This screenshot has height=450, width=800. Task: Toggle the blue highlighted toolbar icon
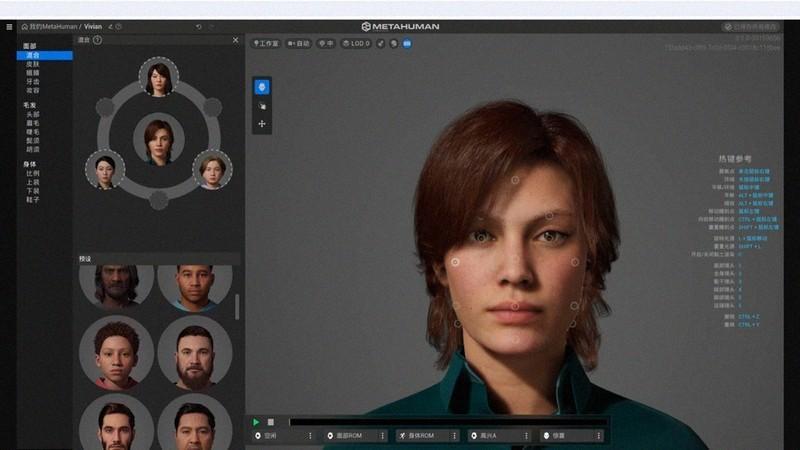407,44
